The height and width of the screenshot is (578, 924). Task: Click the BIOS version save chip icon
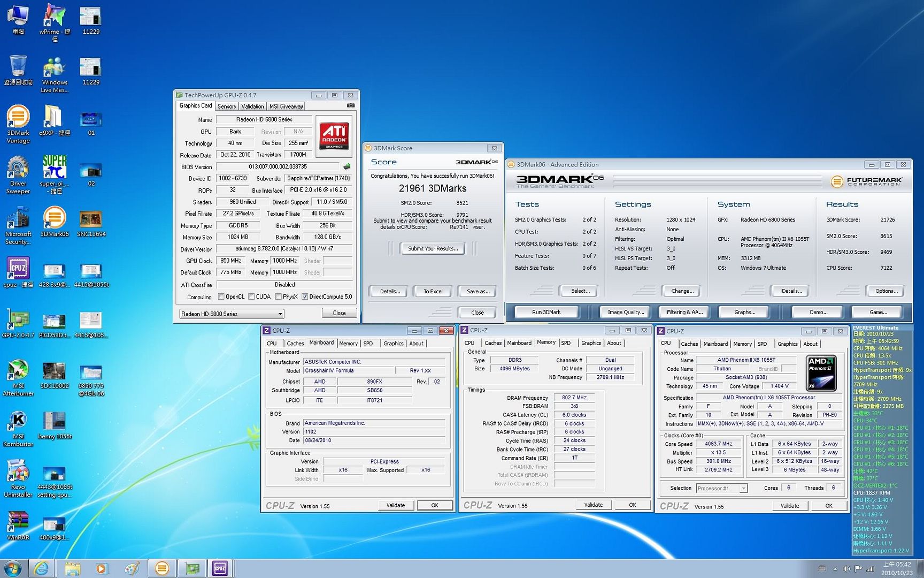[x=346, y=166]
